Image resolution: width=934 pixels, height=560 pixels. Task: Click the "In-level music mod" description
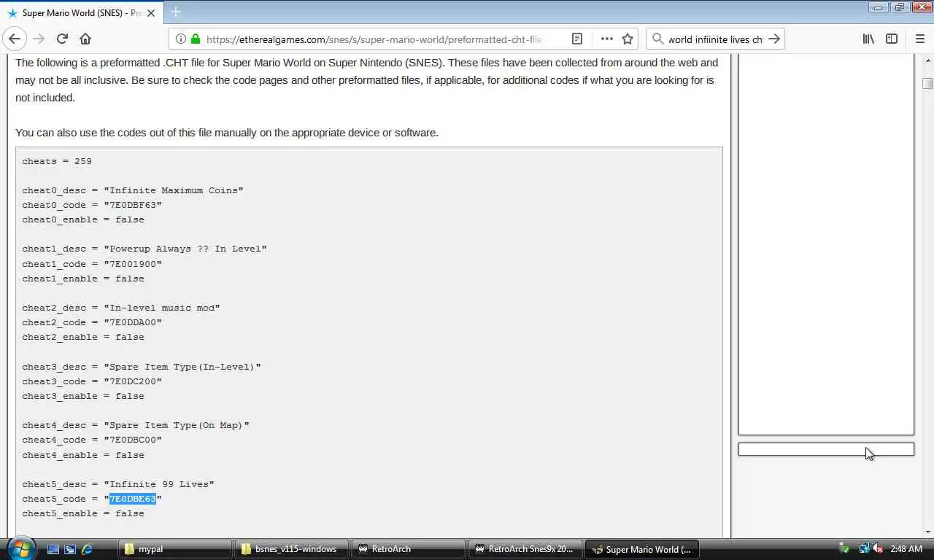pos(121,308)
